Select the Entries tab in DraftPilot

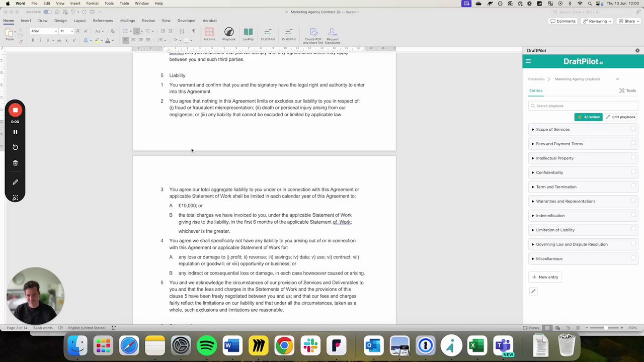pos(536,90)
